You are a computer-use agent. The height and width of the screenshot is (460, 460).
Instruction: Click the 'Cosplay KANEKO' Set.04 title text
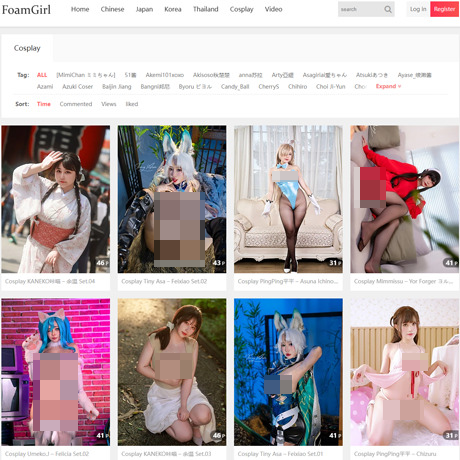[50, 281]
